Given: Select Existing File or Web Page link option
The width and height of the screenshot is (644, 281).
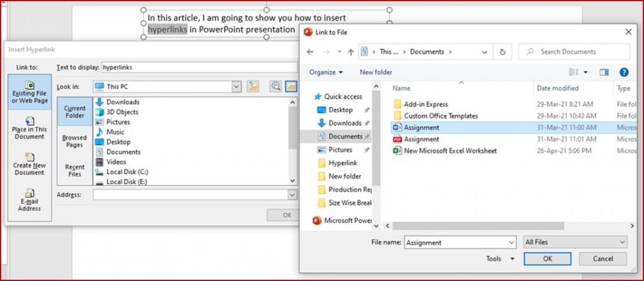Looking at the screenshot, I should click(30, 92).
